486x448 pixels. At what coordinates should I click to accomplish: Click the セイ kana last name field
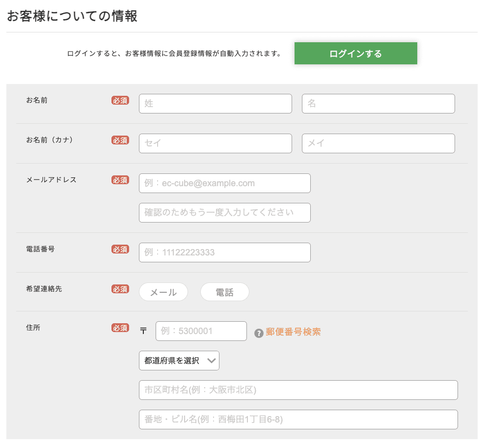[215, 143]
